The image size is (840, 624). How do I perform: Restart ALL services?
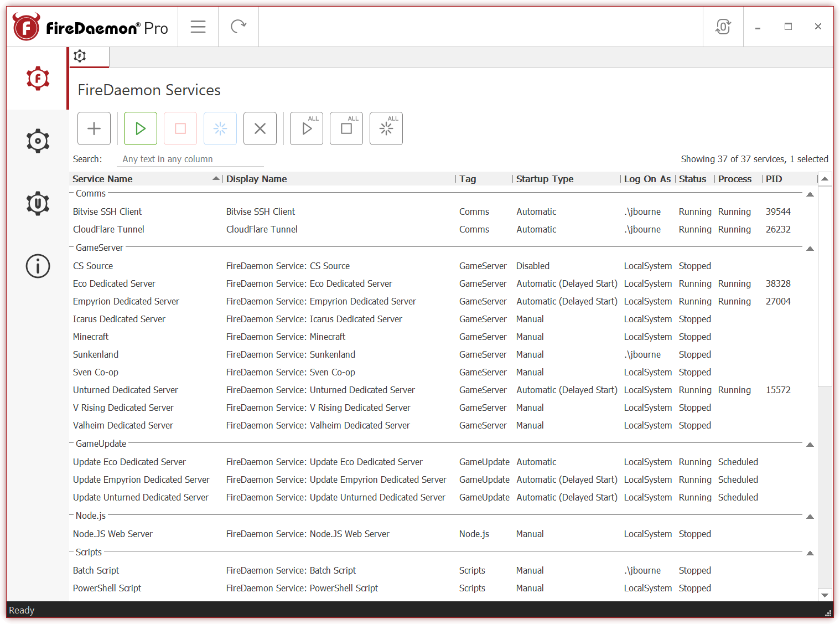coord(386,128)
